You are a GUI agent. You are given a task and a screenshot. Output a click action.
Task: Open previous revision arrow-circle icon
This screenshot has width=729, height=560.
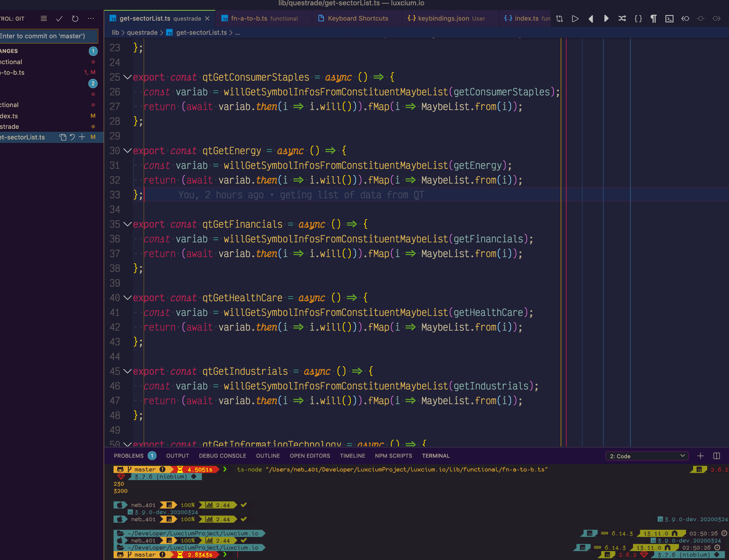pos(685,19)
